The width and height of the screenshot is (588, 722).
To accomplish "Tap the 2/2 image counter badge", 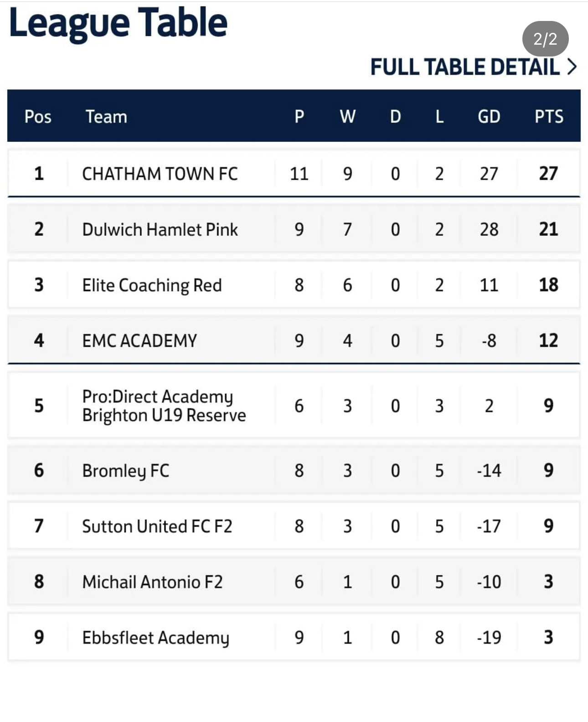I will [545, 39].
